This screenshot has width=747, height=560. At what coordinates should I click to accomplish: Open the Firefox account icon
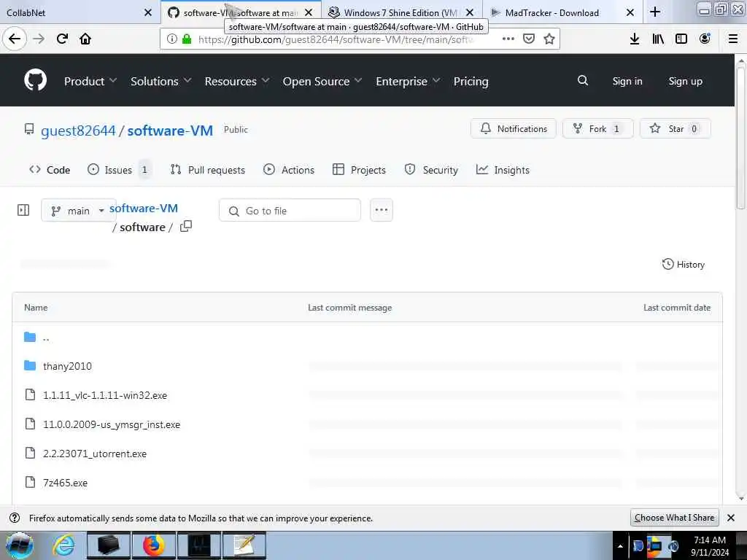coord(705,39)
